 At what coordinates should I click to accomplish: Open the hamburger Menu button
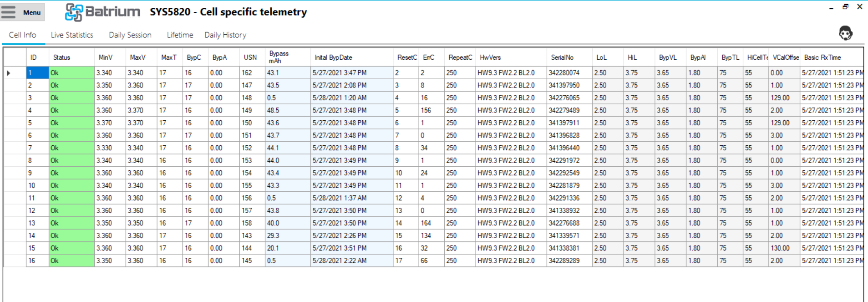[x=22, y=12]
